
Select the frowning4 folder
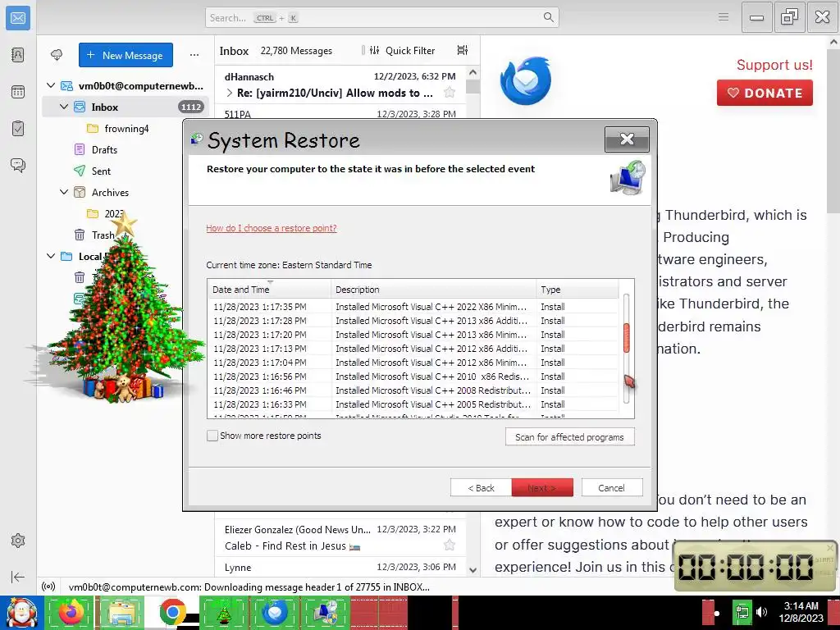(126, 128)
